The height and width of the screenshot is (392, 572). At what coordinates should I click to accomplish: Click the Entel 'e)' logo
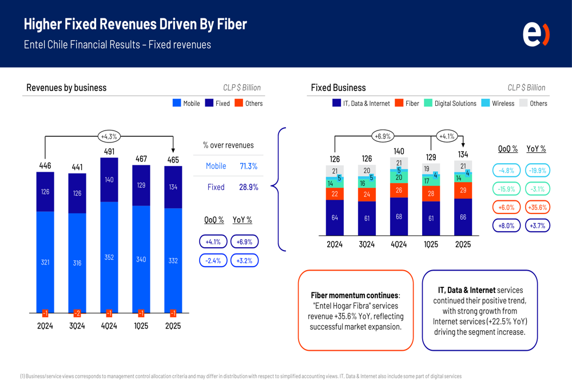[x=536, y=35]
